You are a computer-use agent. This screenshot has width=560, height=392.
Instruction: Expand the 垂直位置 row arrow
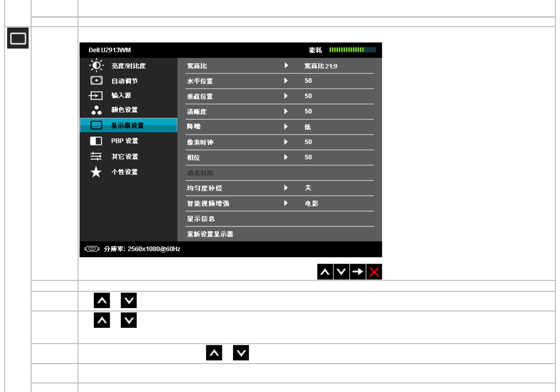click(286, 96)
